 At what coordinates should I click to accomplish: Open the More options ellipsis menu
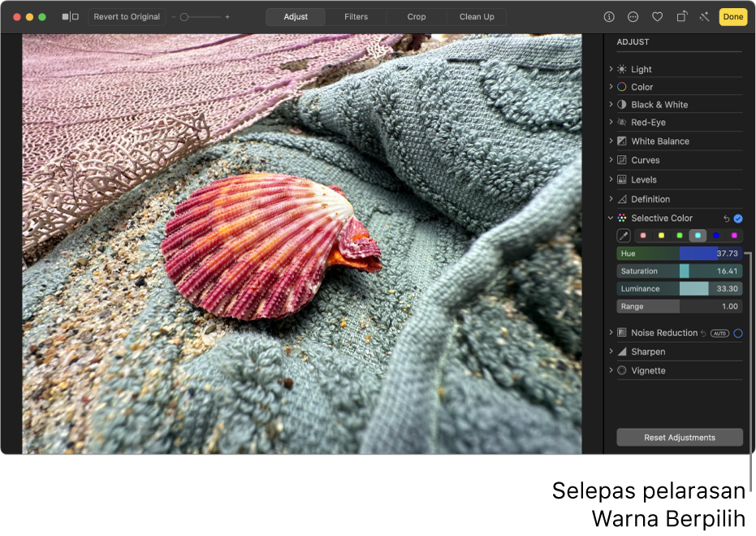(x=633, y=17)
